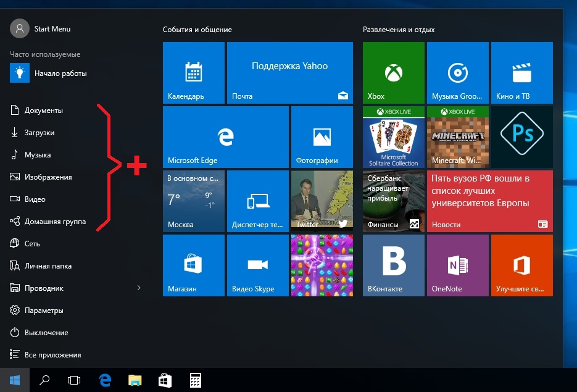577x392 pixels.
Task: Open Параметры settings
Action: (x=37, y=311)
